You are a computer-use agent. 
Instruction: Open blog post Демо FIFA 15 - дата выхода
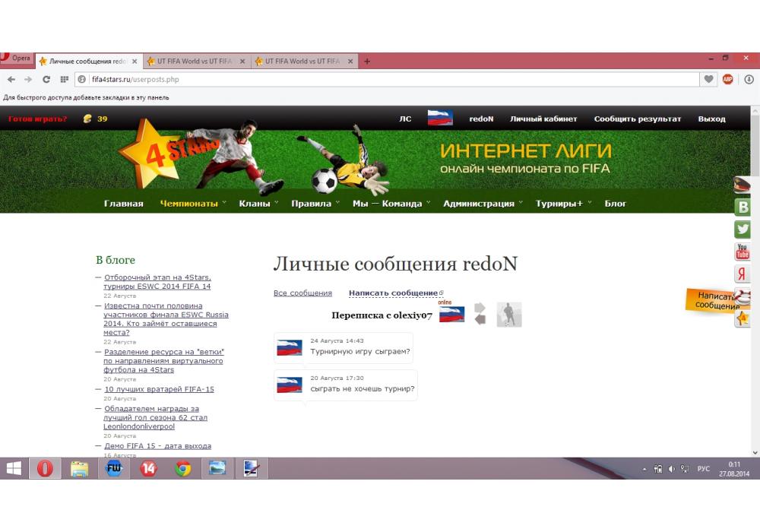pyautogui.click(x=157, y=446)
